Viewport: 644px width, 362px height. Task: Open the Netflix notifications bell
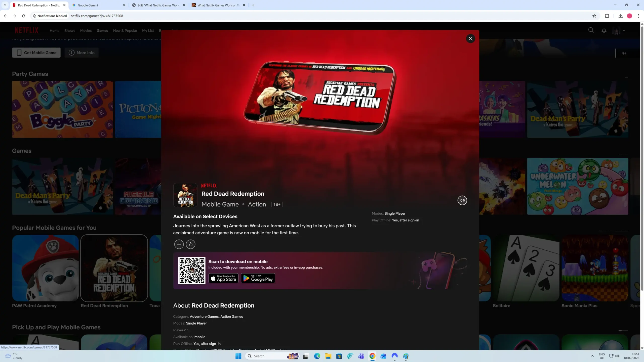coord(604,30)
